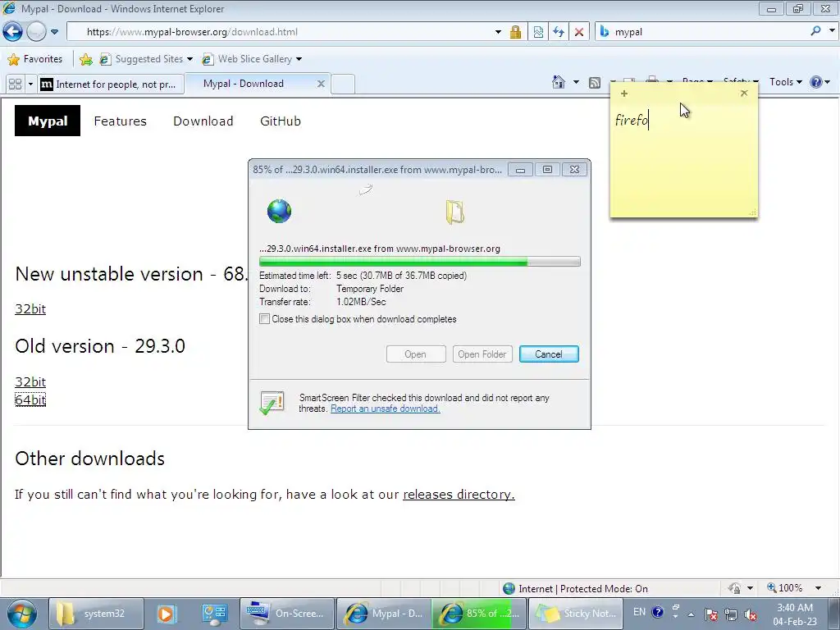This screenshot has width=840, height=630.
Task: Click Add to Favorites Bar icon
Action: (85, 59)
